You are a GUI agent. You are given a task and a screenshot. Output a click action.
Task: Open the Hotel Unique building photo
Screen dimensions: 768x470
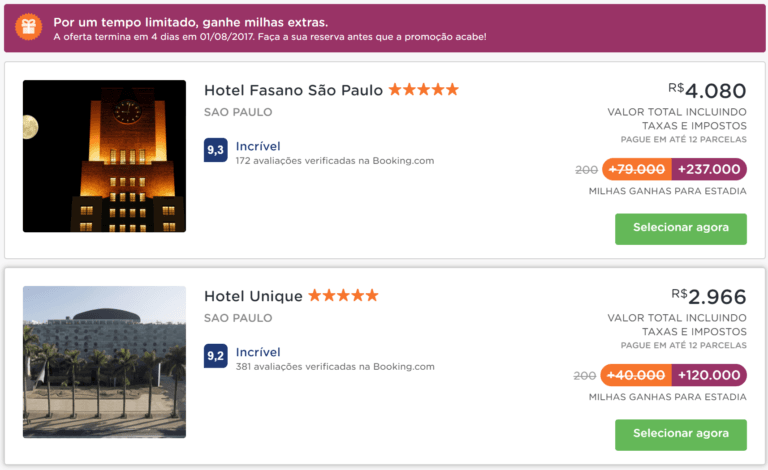(104, 362)
